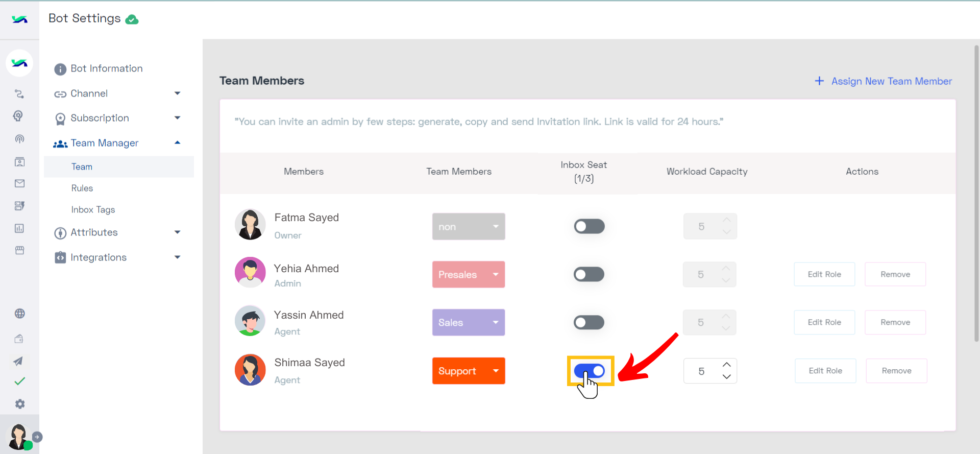Open the Support team dropdown for Shimaa Sayed
Image resolution: width=980 pixels, height=454 pixels.
coord(469,371)
